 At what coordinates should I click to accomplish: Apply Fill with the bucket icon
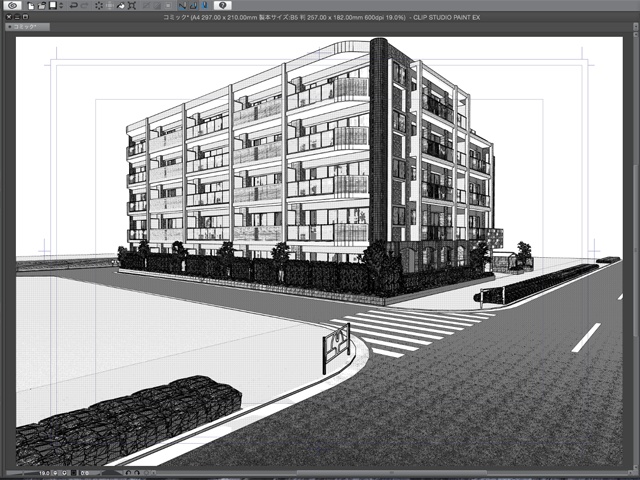coord(121,6)
